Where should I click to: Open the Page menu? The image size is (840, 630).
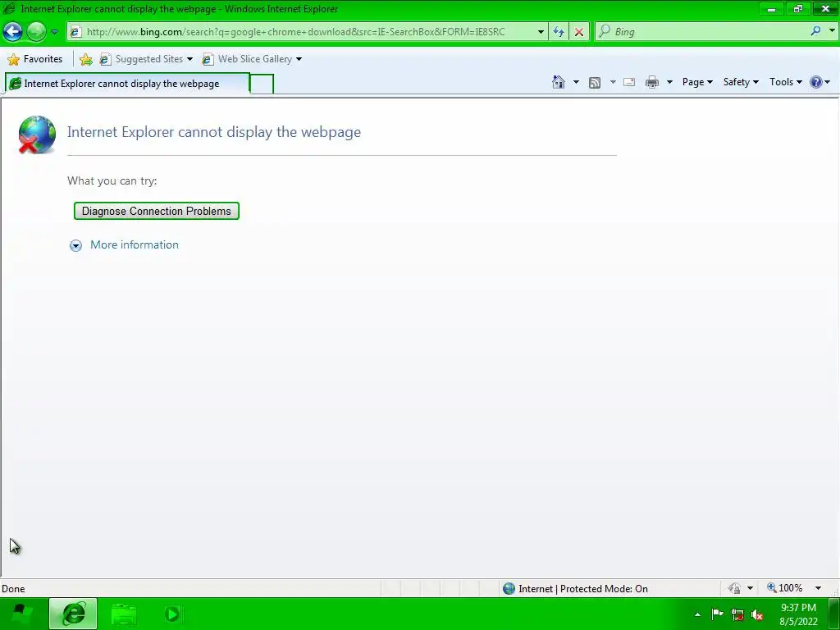[697, 82]
